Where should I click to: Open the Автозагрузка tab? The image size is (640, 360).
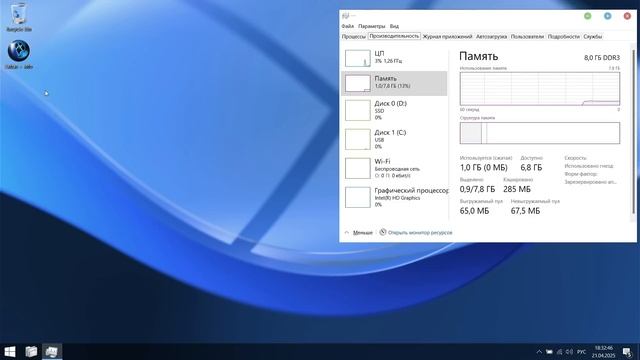491,37
